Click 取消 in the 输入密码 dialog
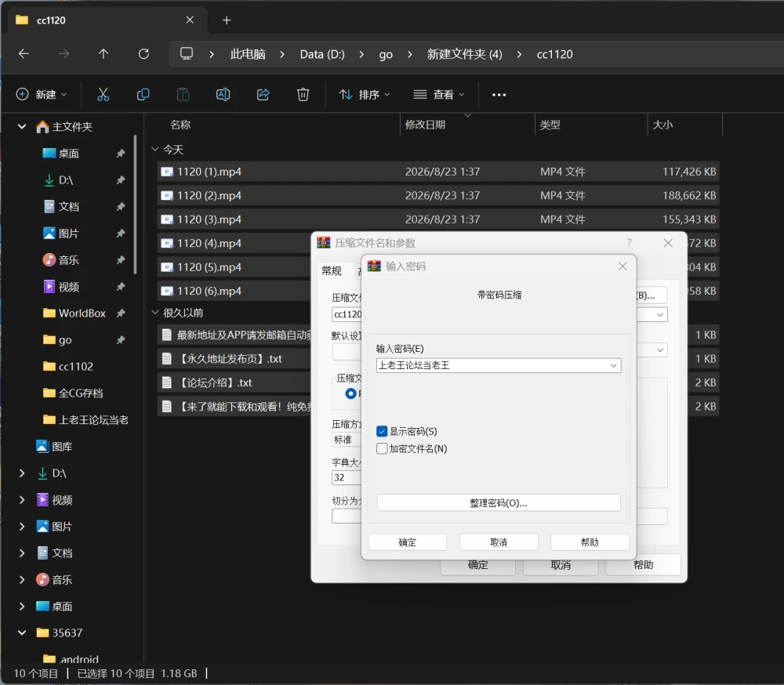 (x=499, y=542)
